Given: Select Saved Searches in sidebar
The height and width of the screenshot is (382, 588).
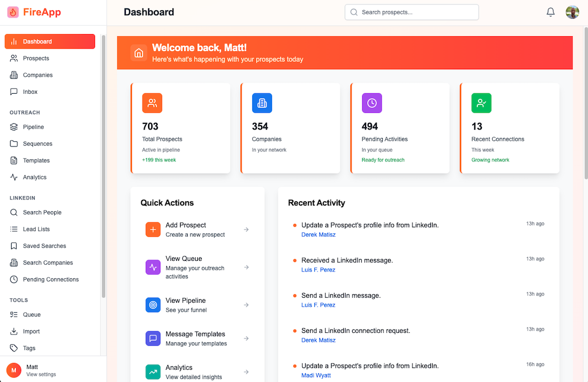Looking at the screenshot, I should point(44,246).
